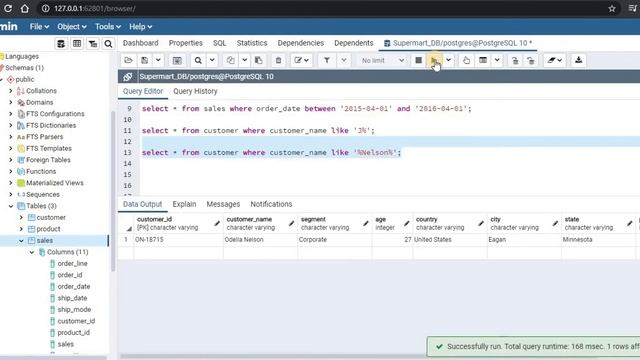
Task: Expand the Filter options dropdown arrow
Action: point(344,60)
